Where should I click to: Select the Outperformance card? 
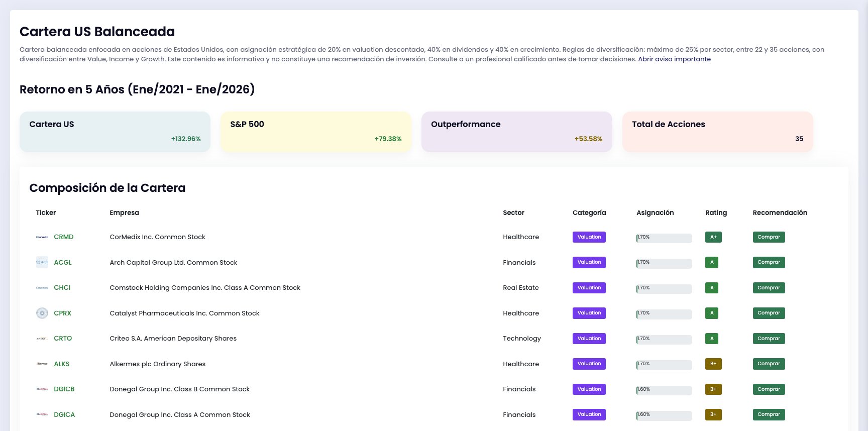pos(517,132)
